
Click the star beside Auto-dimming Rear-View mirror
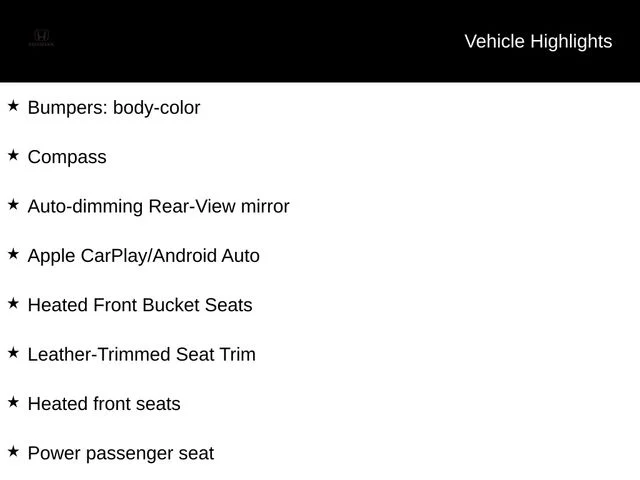coord(13,204)
